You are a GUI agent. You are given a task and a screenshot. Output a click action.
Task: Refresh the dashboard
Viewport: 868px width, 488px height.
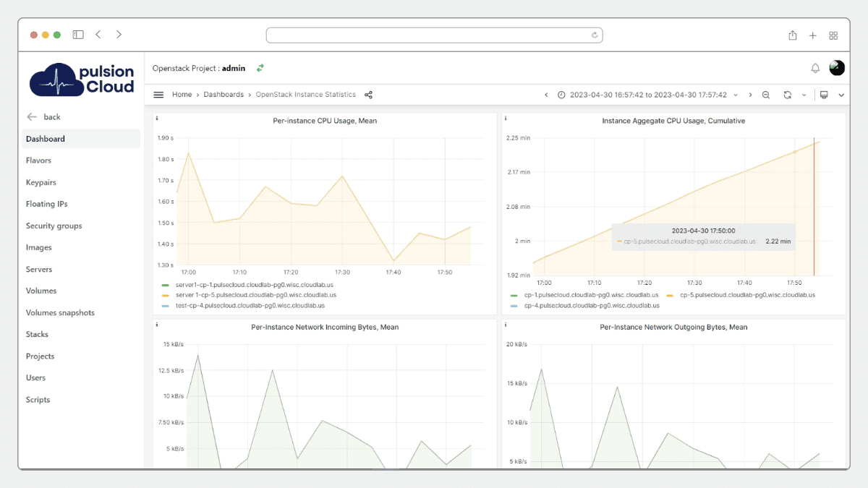click(787, 95)
